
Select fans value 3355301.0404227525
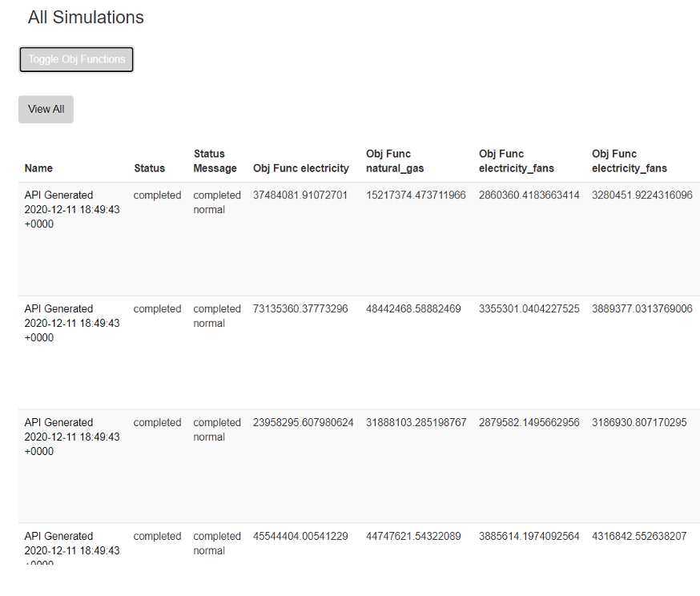tap(529, 309)
